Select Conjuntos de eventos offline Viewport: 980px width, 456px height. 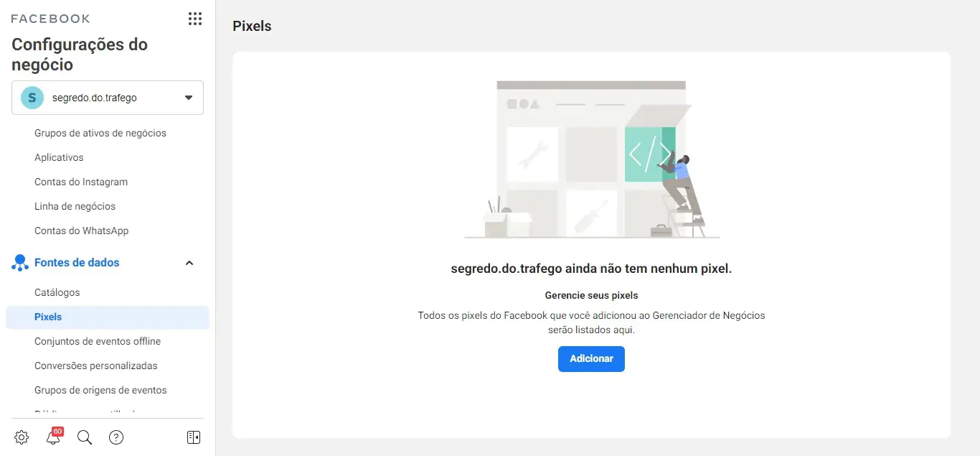[x=98, y=340]
